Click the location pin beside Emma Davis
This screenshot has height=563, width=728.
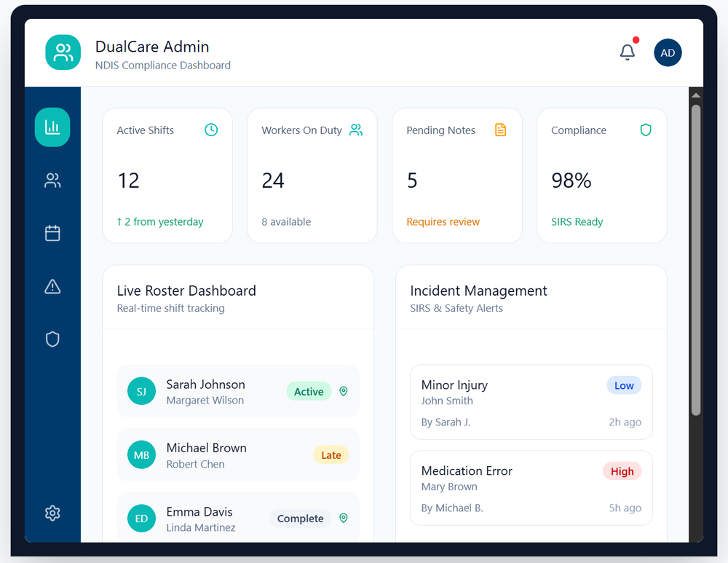point(344,518)
